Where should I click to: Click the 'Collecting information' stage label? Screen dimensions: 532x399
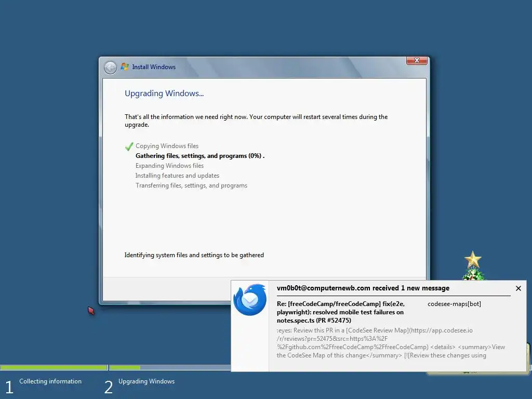tap(50, 381)
